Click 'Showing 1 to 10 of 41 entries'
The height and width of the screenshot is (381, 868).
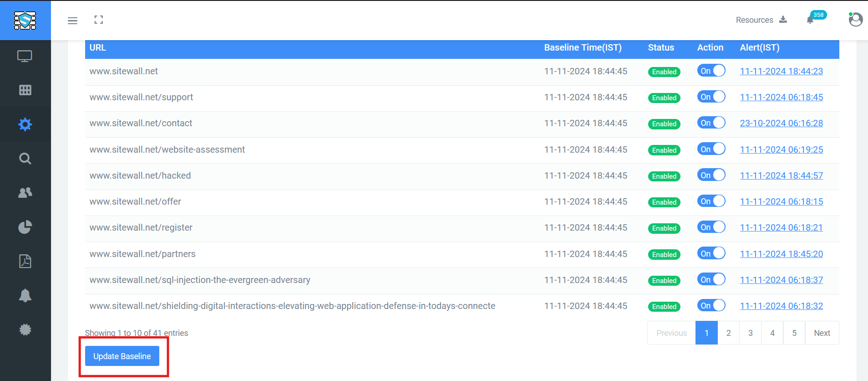point(137,333)
